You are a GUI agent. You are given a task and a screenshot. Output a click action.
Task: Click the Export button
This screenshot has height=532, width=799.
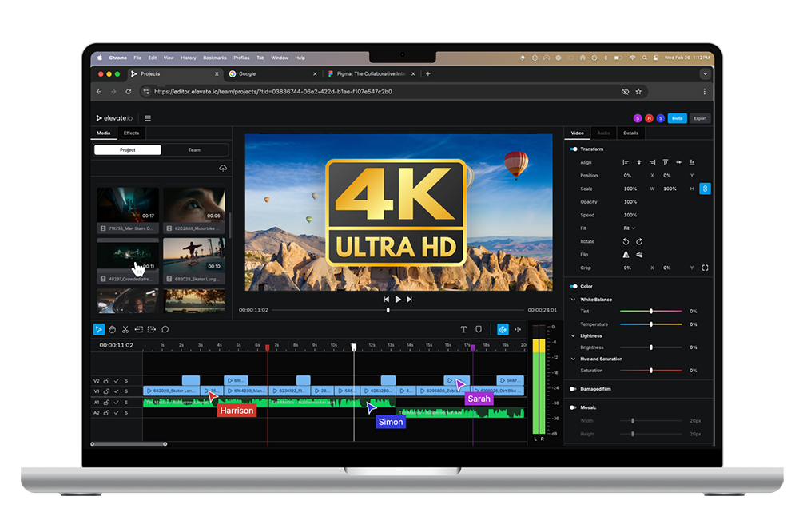700,118
